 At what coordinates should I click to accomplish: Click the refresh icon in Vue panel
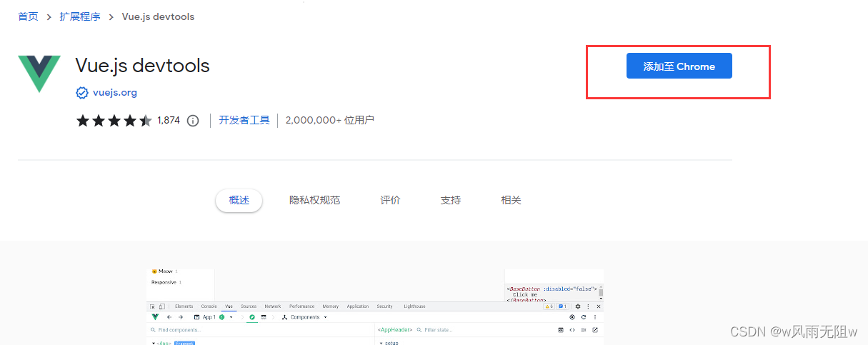584,317
